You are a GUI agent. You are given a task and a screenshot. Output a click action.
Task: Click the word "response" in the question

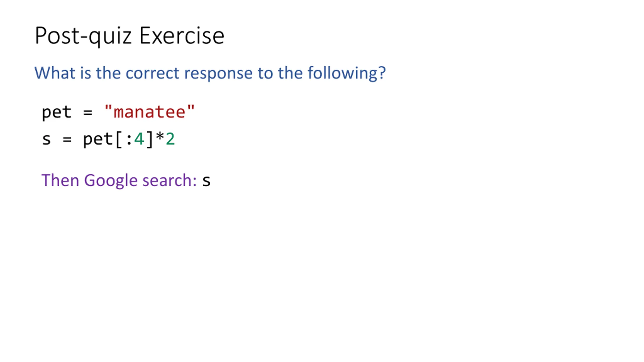click(x=218, y=73)
